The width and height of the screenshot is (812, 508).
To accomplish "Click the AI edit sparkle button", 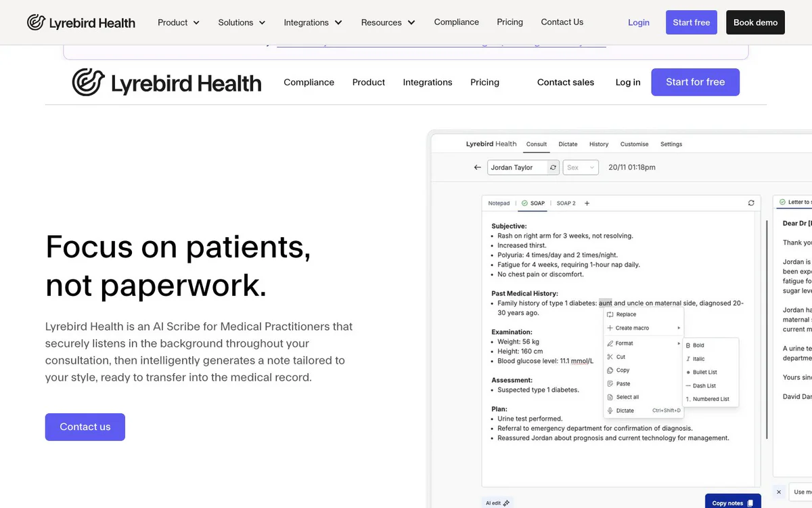I will [x=497, y=503].
